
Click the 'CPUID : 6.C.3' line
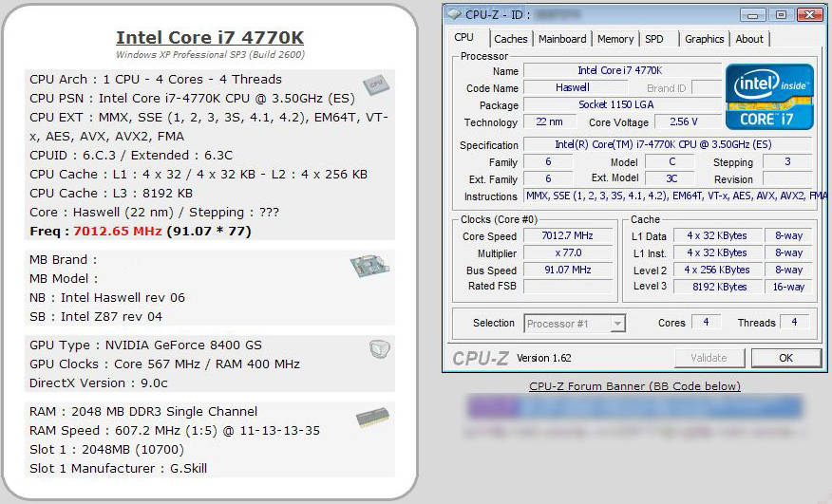[x=131, y=156]
